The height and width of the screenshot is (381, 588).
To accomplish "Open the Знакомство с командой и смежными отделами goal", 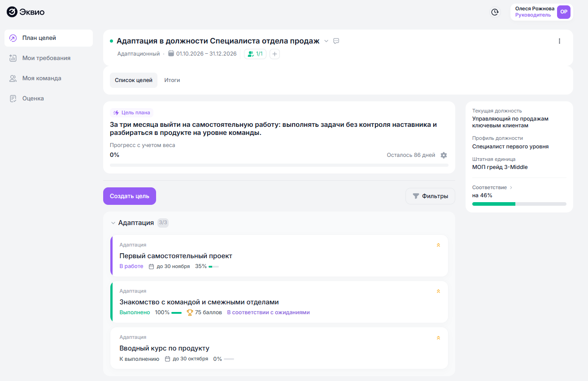I will pyautogui.click(x=279, y=302).
